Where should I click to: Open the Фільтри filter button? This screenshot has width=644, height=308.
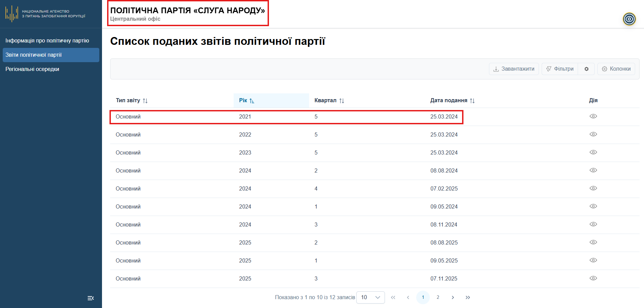[560, 69]
